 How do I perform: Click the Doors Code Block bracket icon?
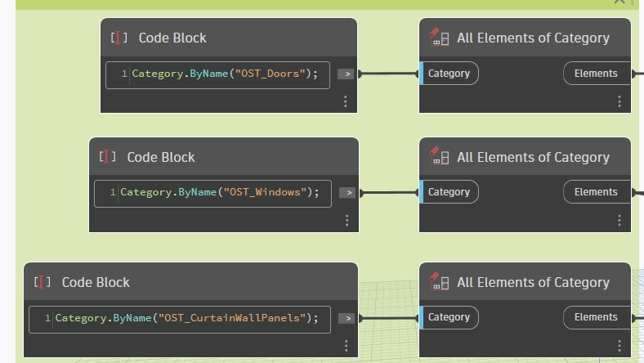[x=119, y=38]
